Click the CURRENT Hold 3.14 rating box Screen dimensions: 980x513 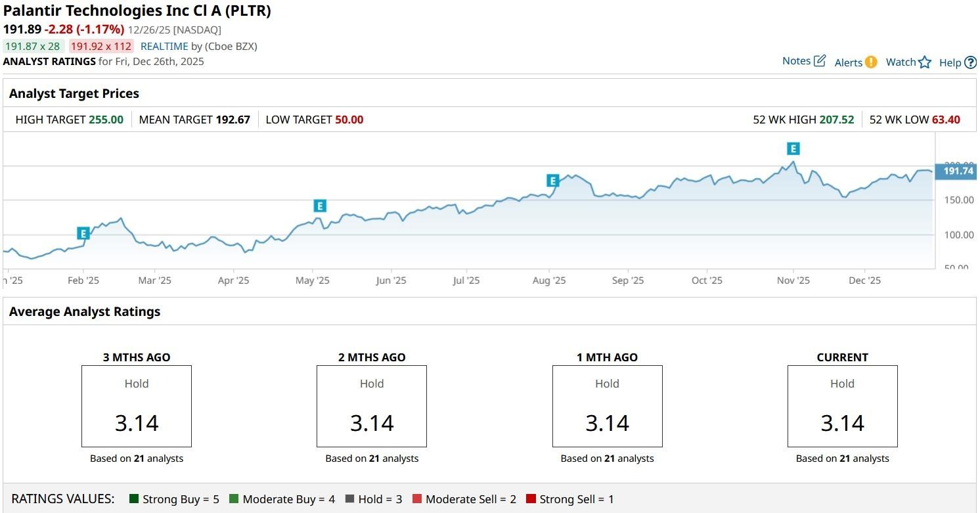point(842,406)
